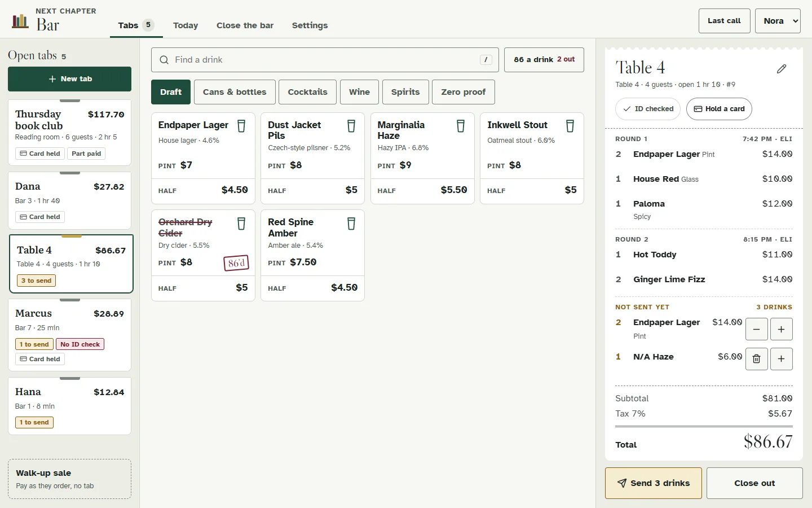This screenshot has height=508, width=812.
Task: Click the Last call button
Action: (x=725, y=21)
